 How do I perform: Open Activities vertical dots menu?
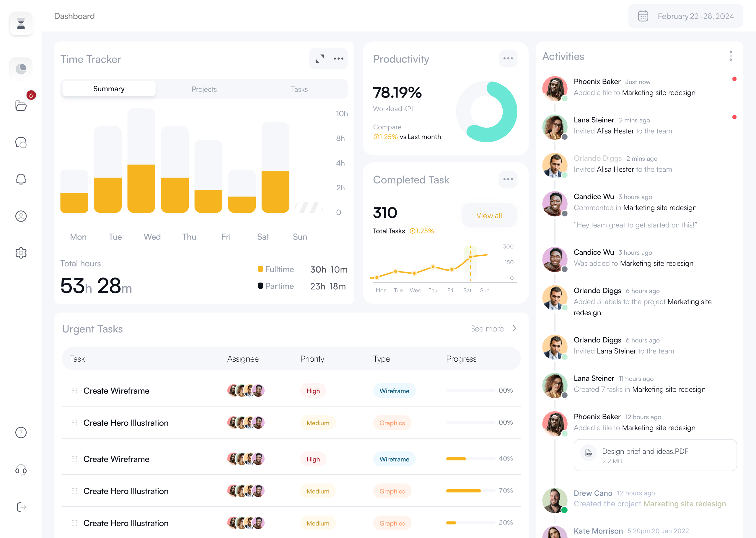[x=731, y=56]
